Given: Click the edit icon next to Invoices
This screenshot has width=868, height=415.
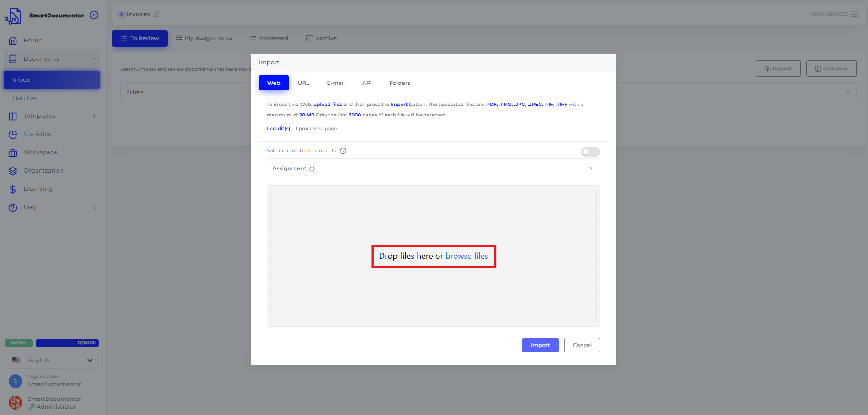Looking at the screenshot, I should (x=156, y=14).
